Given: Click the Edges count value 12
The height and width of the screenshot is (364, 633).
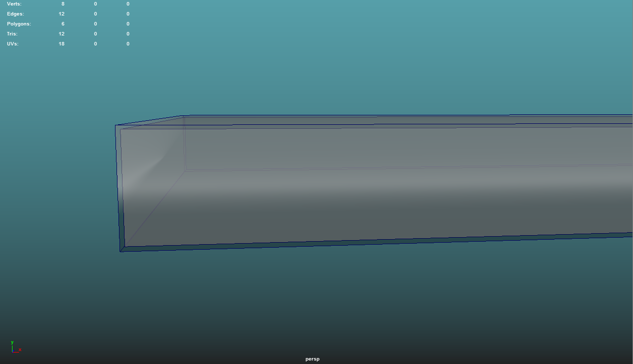Looking at the screenshot, I should point(61,14).
